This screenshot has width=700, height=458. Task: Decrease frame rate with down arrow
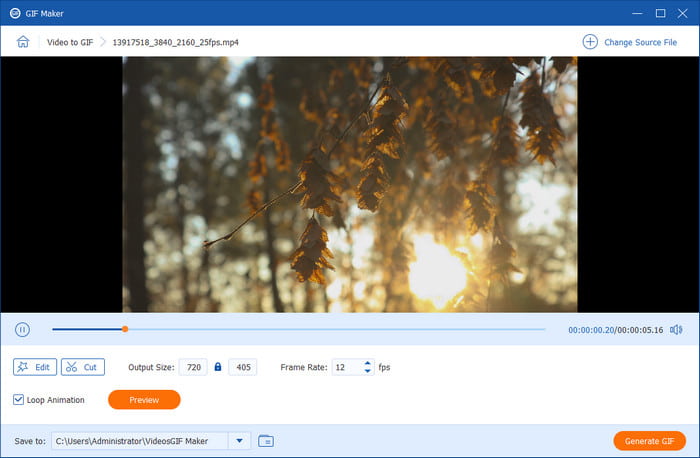click(x=368, y=372)
